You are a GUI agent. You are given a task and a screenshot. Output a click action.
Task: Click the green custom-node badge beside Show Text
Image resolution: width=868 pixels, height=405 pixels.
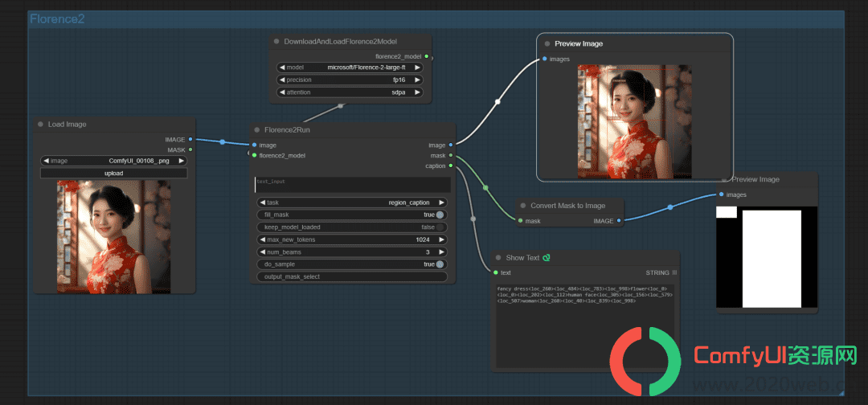pyautogui.click(x=547, y=258)
